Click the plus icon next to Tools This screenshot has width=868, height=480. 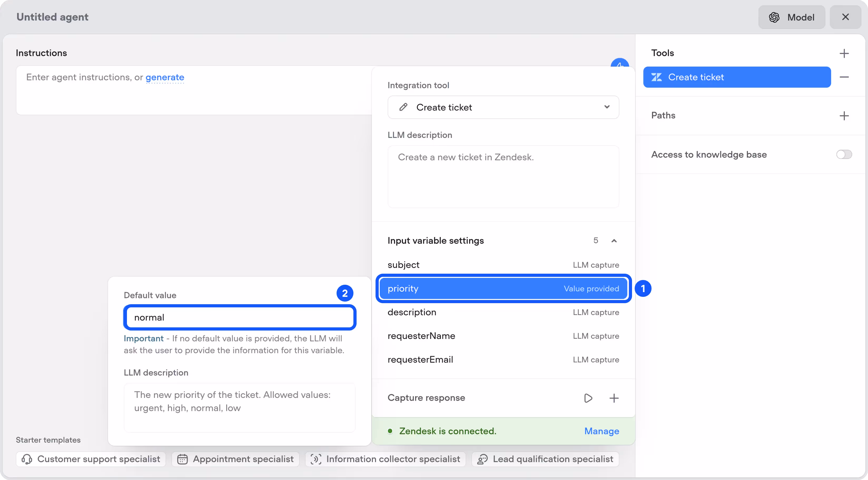coord(844,53)
